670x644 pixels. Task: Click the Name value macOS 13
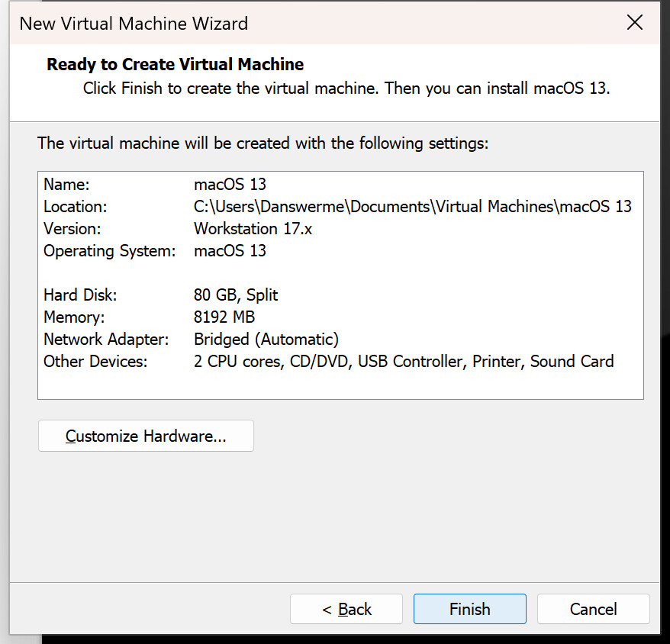pyautogui.click(x=230, y=184)
